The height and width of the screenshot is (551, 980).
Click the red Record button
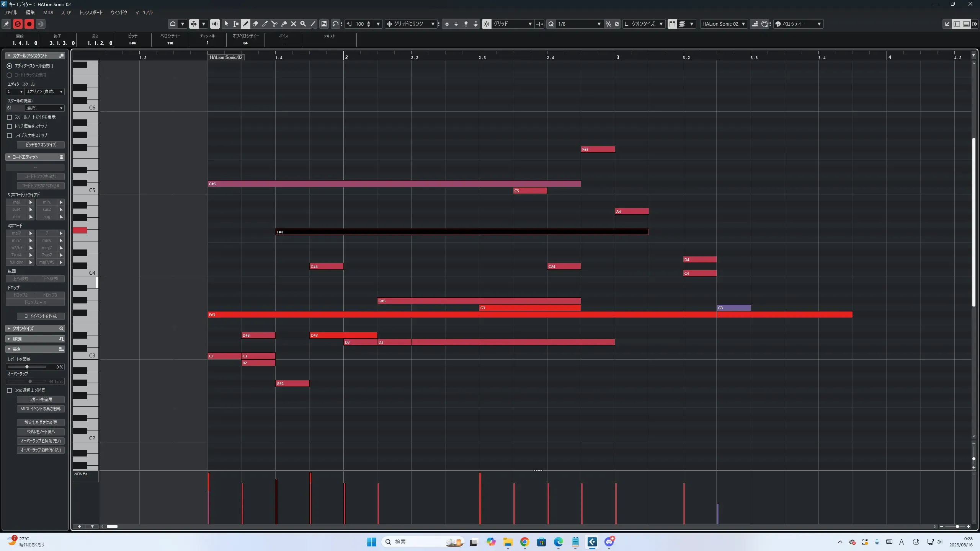click(x=29, y=24)
